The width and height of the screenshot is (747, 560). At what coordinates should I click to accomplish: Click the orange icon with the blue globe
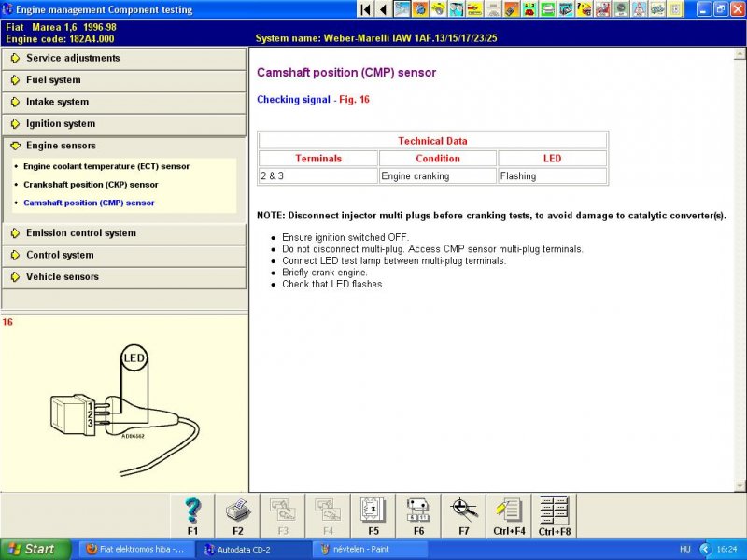(x=419, y=9)
